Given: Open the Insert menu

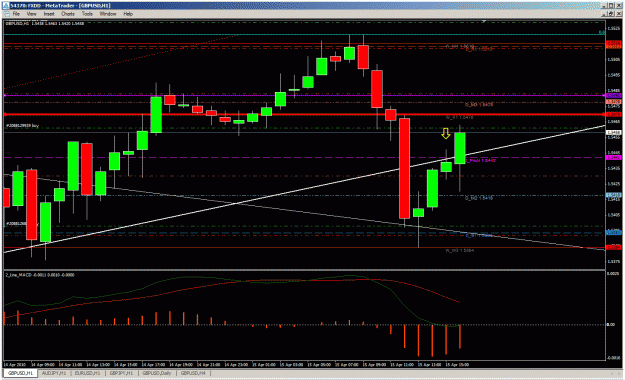Looking at the screenshot, I should [49, 14].
